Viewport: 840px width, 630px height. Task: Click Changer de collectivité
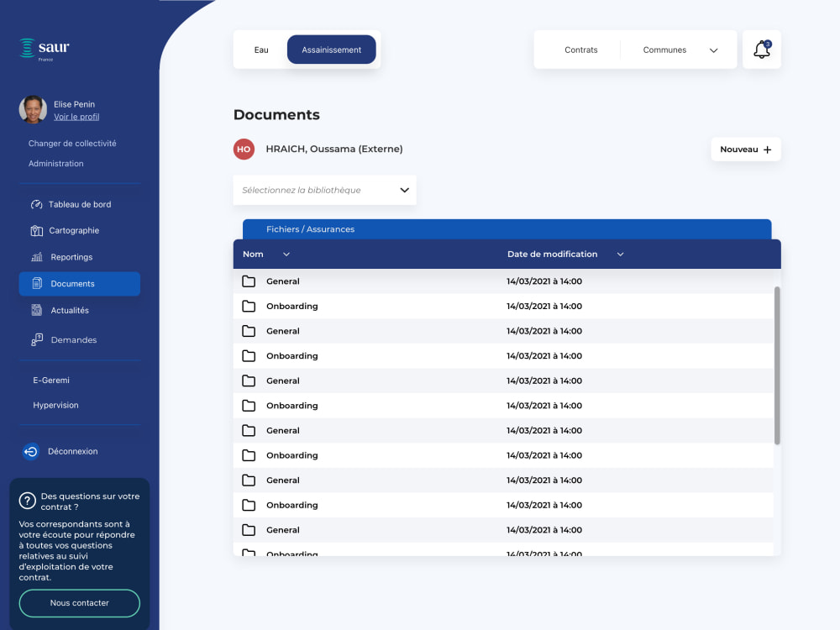click(72, 144)
